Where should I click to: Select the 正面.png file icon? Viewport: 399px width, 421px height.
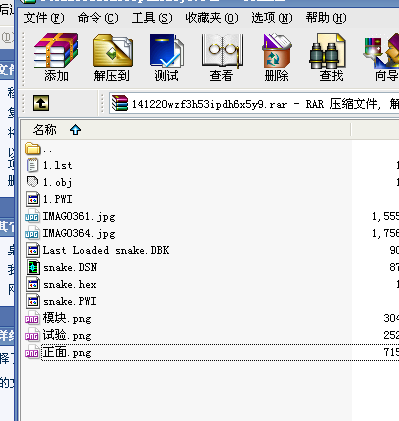coord(32,353)
